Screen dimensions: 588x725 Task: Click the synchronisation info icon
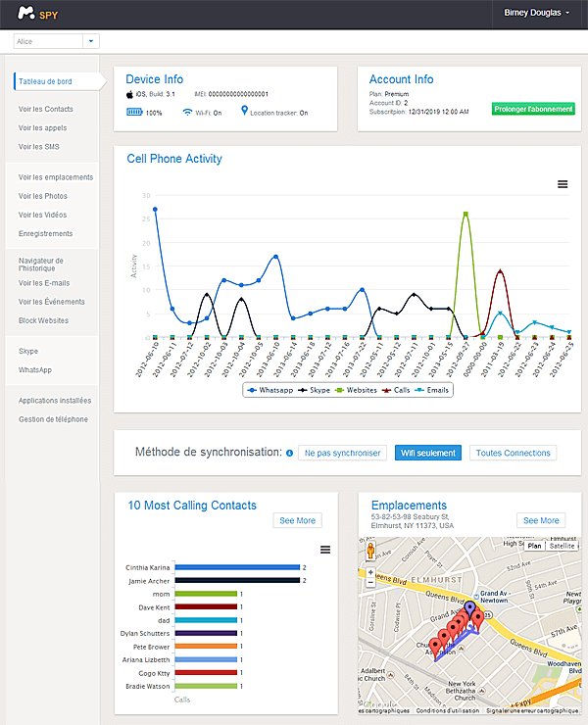289,454
